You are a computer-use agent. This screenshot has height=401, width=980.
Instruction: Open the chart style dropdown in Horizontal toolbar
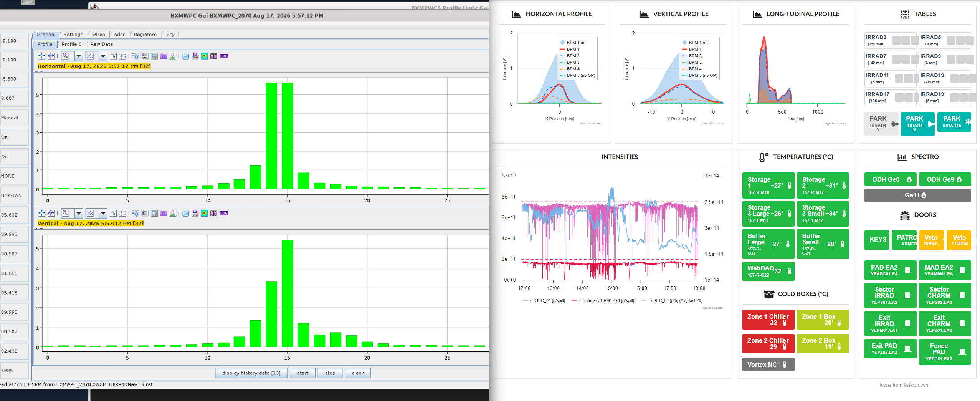[103, 56]
